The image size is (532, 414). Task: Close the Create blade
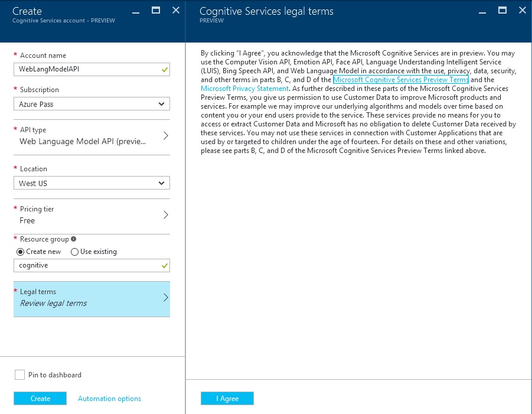175,10
